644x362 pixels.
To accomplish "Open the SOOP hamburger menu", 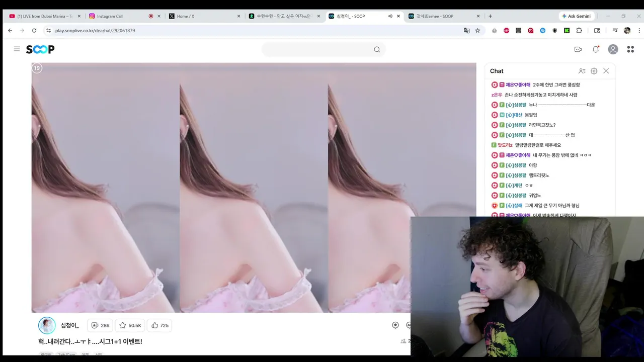I will [17, 49].
